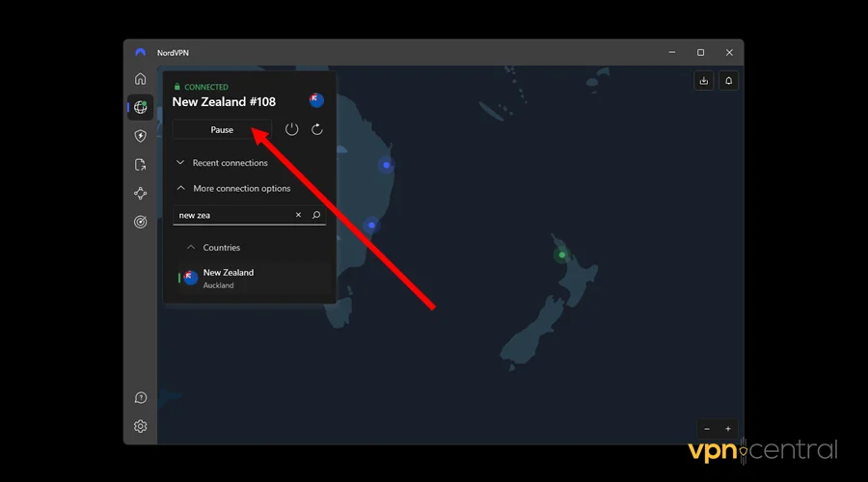Close the NordVPN window
This screenshot has width=868, height=482.
[x=730, y=53]
